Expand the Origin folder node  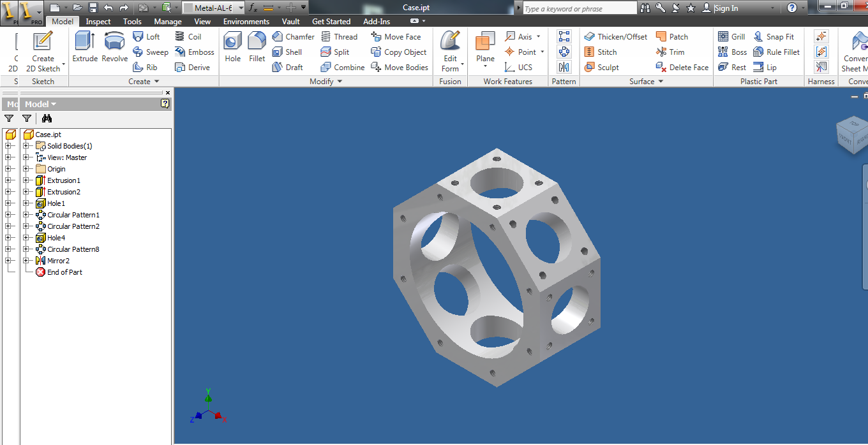[x=26, y=169]
